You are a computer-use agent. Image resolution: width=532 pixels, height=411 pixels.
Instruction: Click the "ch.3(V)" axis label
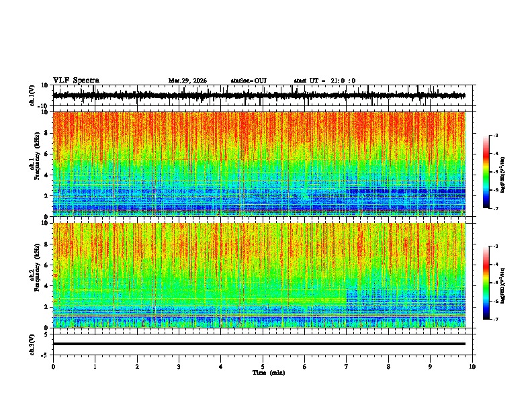click(32, 345)
